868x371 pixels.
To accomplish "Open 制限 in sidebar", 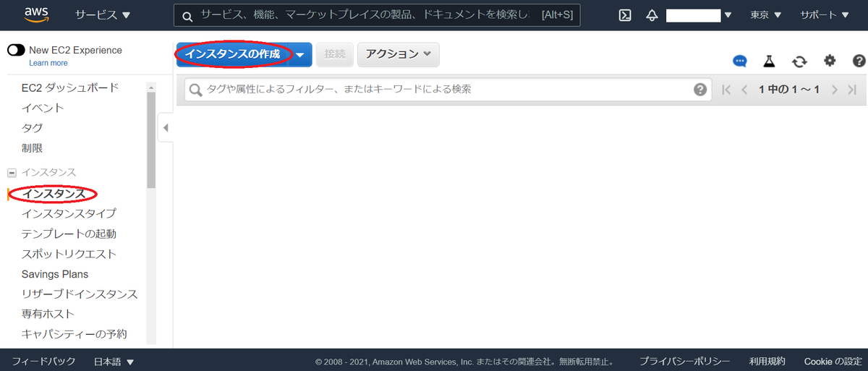I will [x=32, y=148].
